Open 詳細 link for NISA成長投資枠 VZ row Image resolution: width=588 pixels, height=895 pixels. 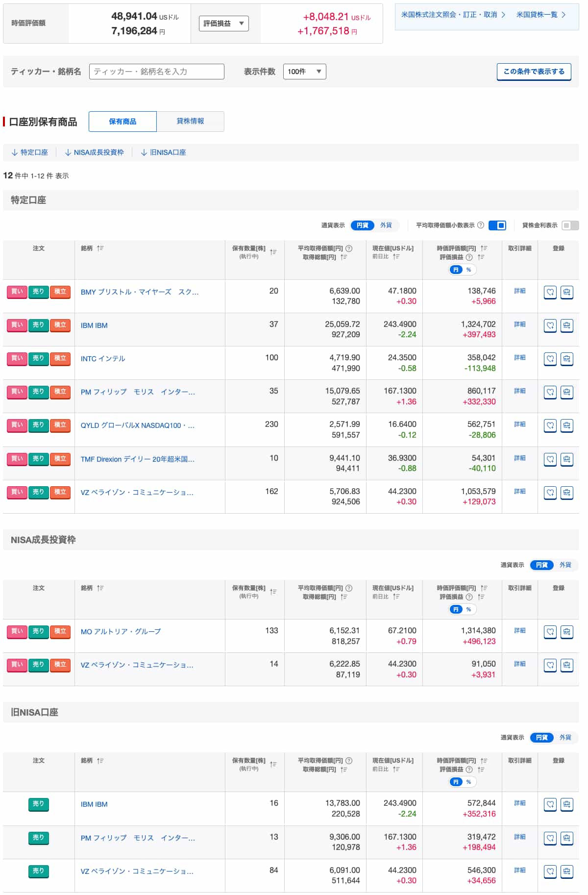pyautogui.click(x=519, y=664)
